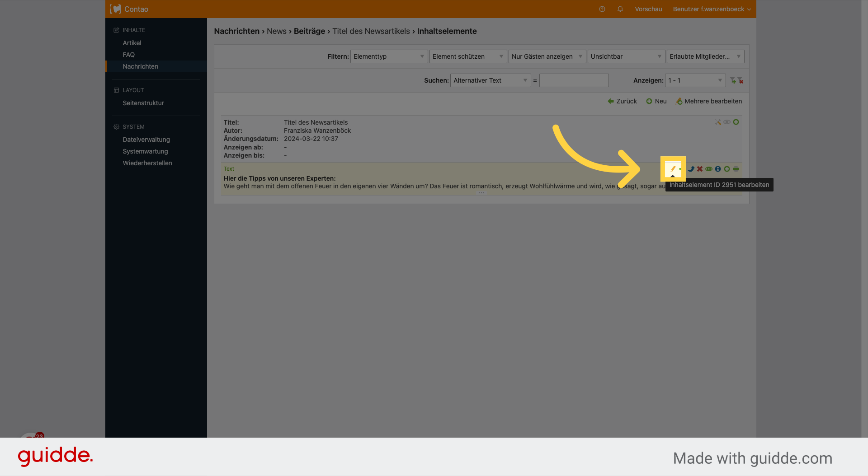Click the pencil-plus icon beside Mehrere bearbeiten
The height and width of the screenshot is (476, 868).
pos(679,101)
